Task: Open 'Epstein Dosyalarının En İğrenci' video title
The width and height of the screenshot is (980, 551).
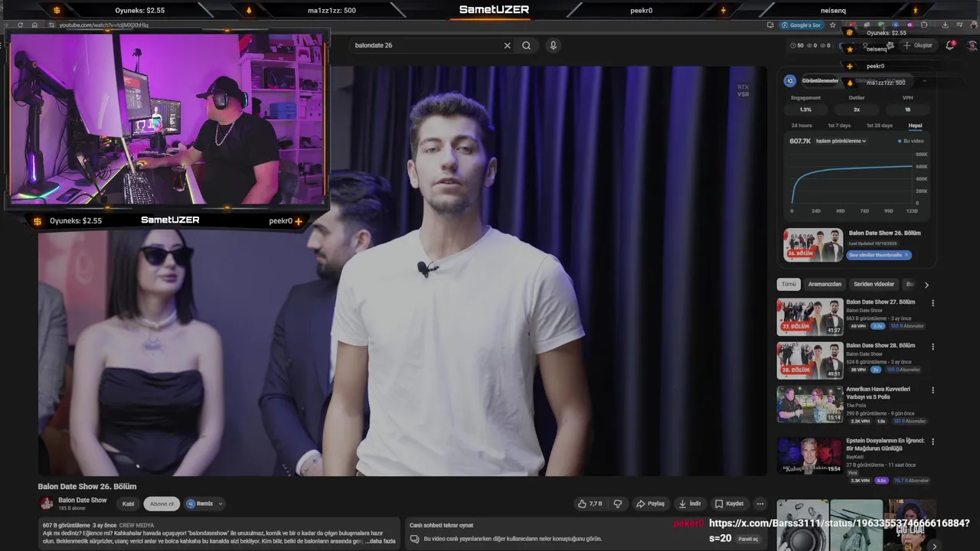Action: (885, 445)
